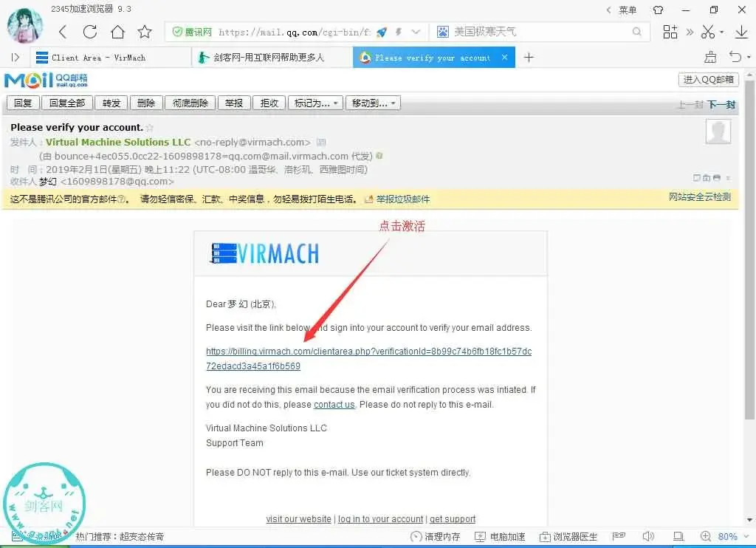
Task: Click the 删除 delete button
Action: (x=146, y=103)
